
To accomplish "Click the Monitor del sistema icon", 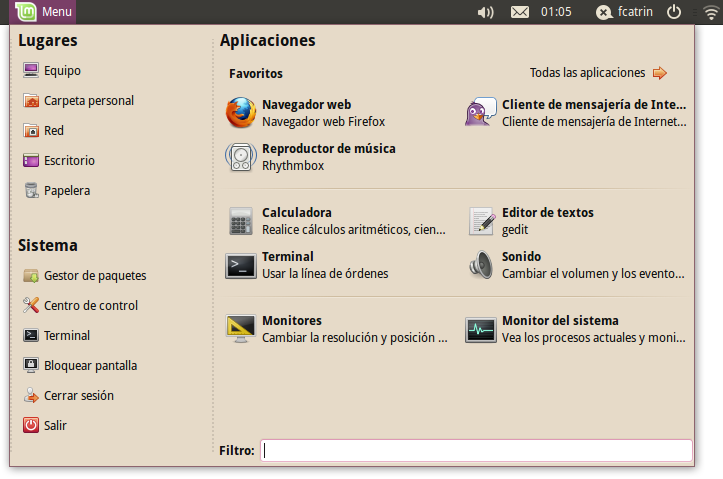I will click(480, 330).
